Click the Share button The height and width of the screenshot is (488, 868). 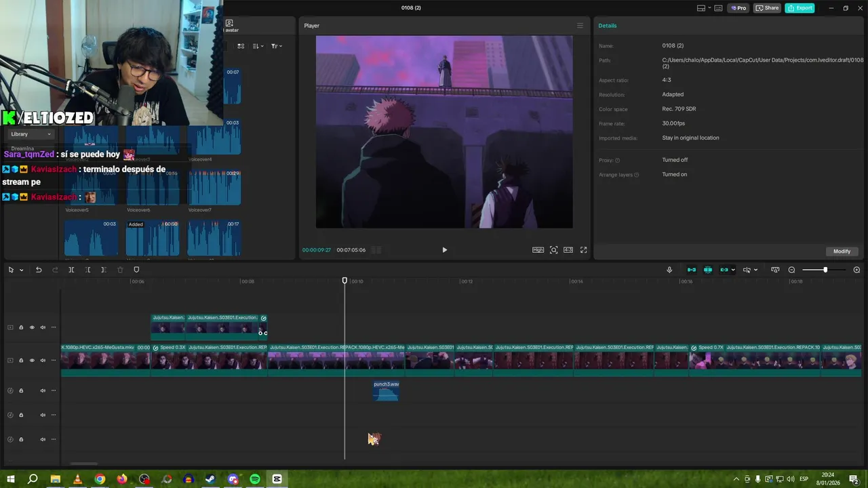pyautogui.click(x=768, y=8)
